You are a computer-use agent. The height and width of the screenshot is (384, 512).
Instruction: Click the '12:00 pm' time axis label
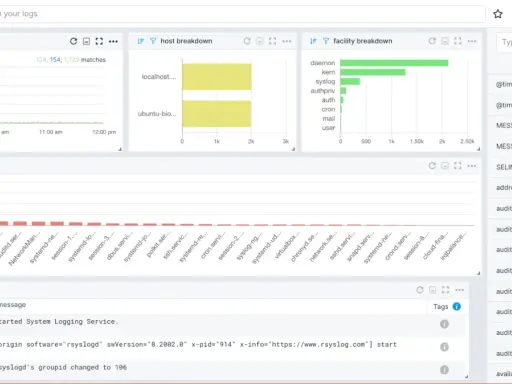point(104,132)
